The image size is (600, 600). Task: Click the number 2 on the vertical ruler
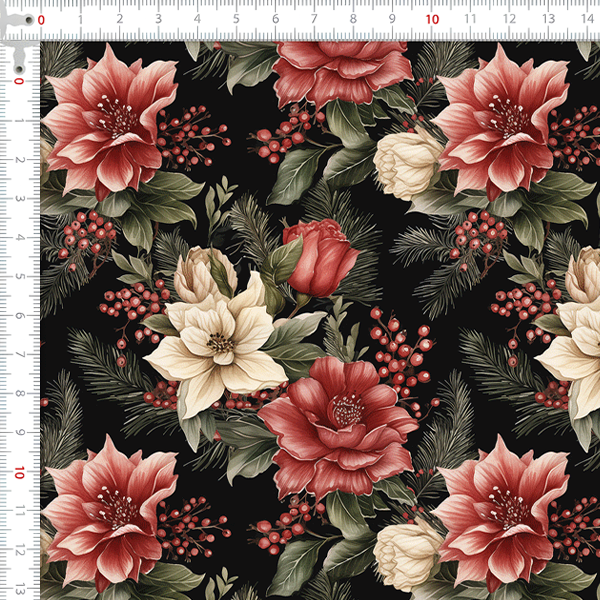coord(20,160)
